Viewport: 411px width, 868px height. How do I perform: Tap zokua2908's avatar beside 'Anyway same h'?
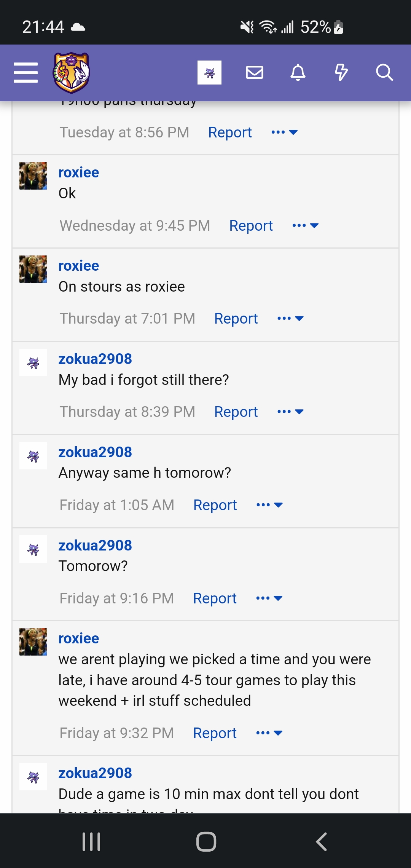click(33, 456)
